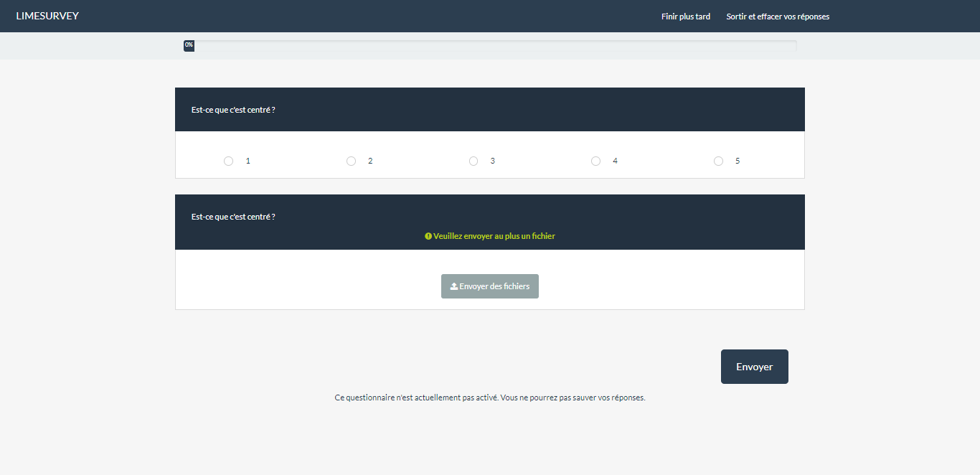980x475 pixels.
Task: Click the file upload question title
Action: click(233, 217)
